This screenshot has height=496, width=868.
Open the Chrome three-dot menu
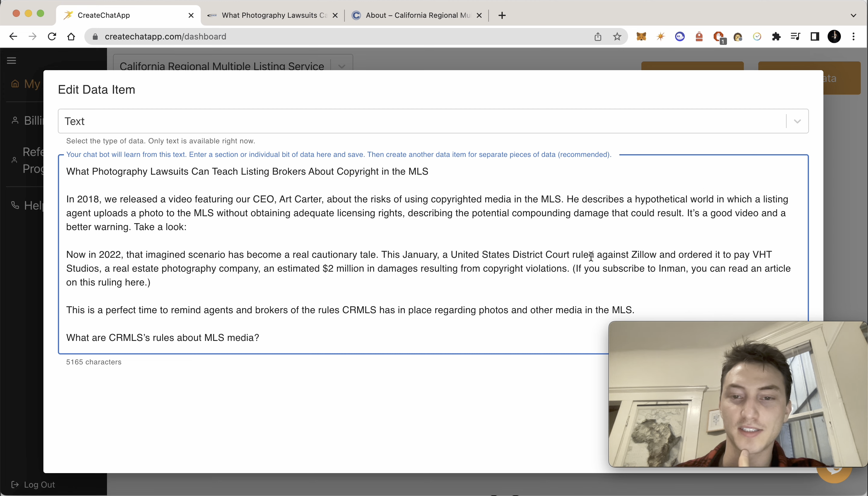click(x=853, y=36)
